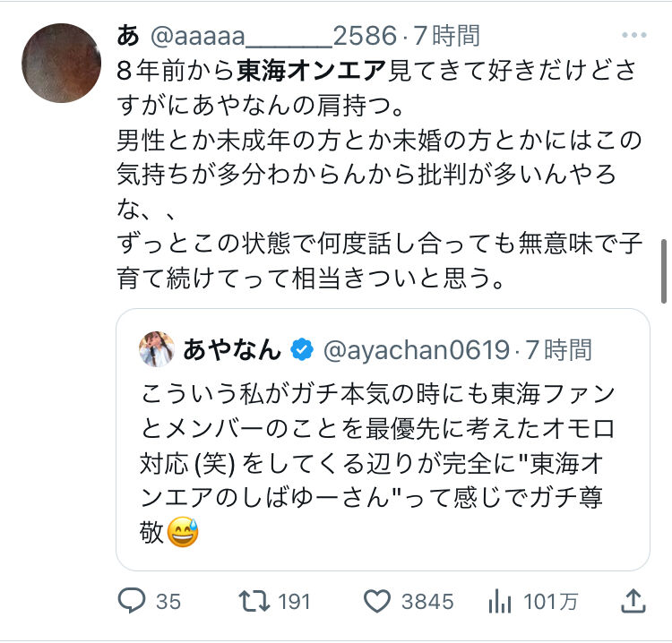
Task: Click the 3845 likes count
Action: [x=427, y=602]
